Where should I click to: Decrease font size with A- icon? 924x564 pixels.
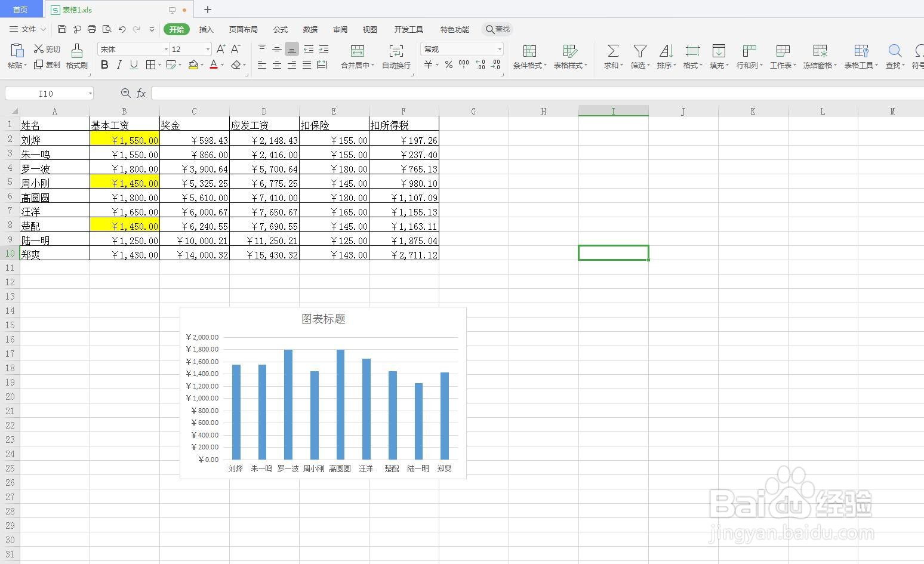click(236, 49)
